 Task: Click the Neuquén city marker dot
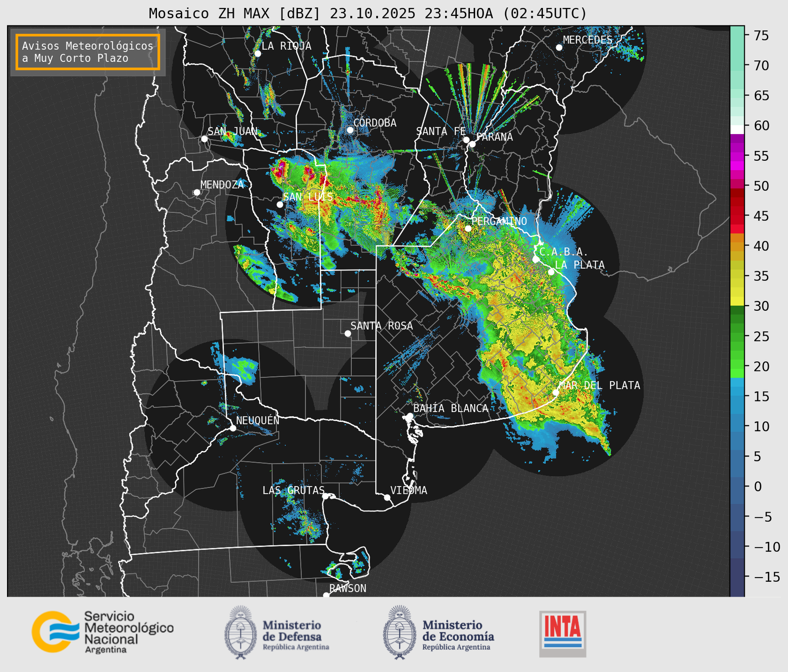pos(233,428)
